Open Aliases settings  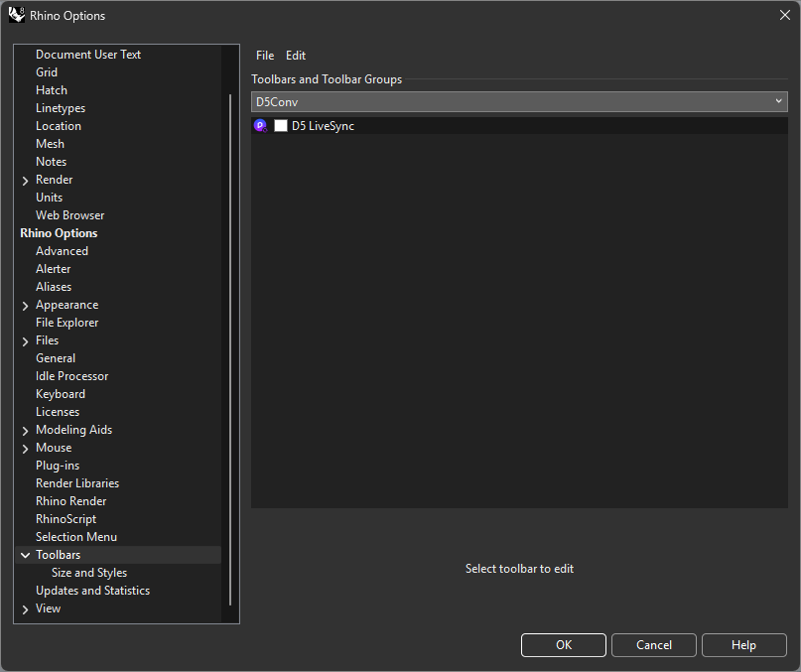[x=54, y=287]
